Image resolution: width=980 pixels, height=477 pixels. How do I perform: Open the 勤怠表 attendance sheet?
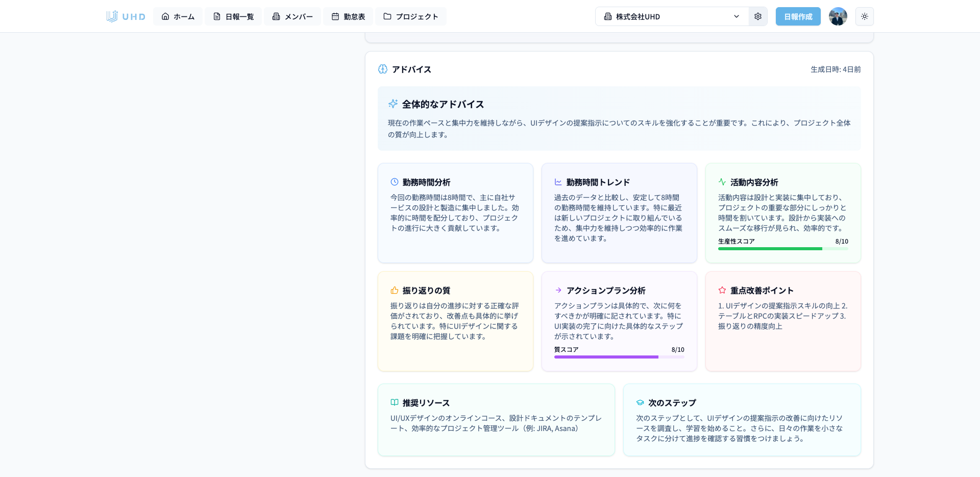click(x=348, y=16)
